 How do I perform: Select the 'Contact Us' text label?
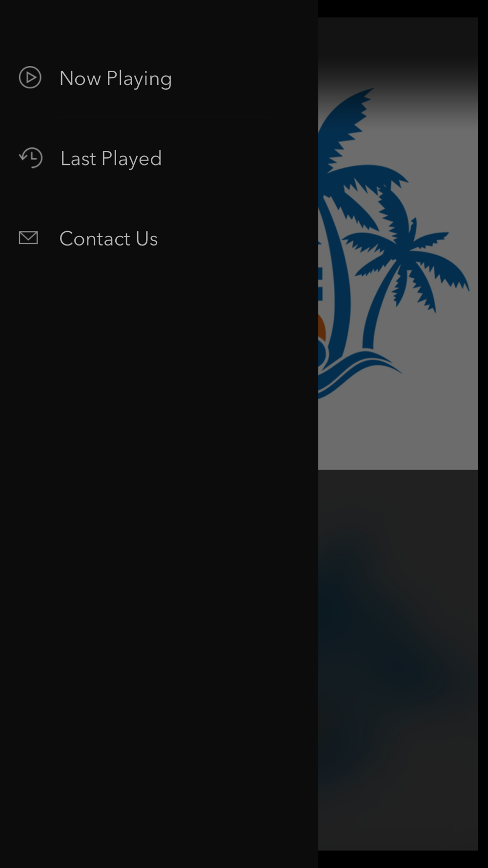pyautogui.click(x=108, y=239)
